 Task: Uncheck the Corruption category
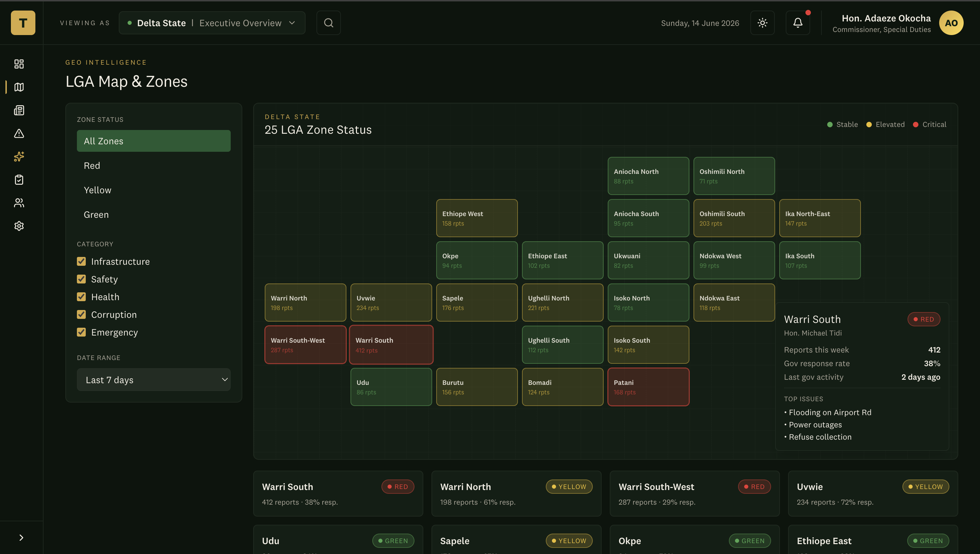tap(81, 314)
